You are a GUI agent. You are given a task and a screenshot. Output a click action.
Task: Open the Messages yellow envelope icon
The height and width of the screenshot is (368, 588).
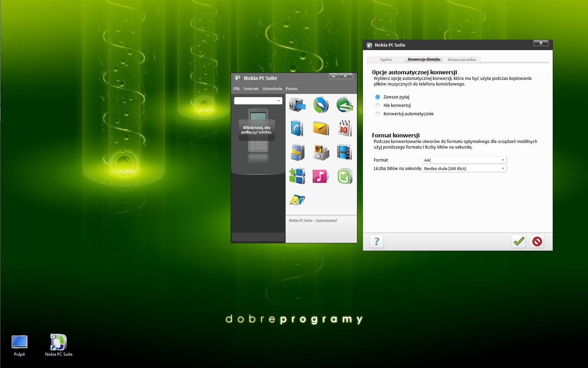(x=321, y=129)
